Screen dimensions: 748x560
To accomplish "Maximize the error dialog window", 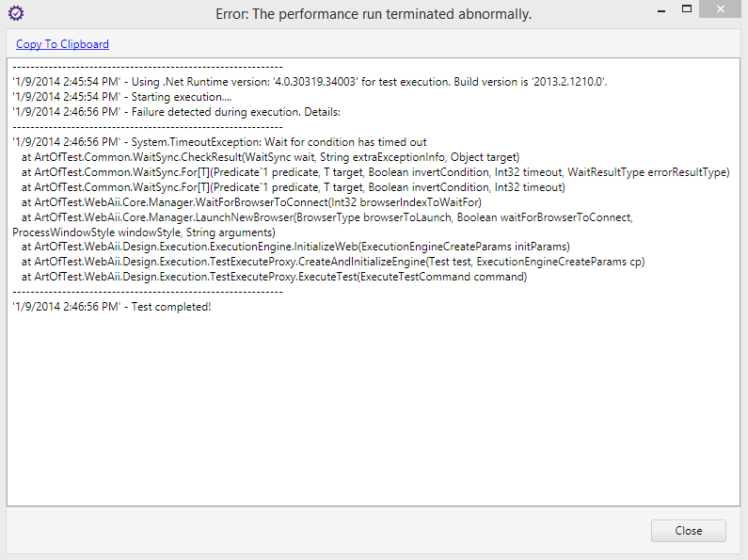I will tap(689, 9).
